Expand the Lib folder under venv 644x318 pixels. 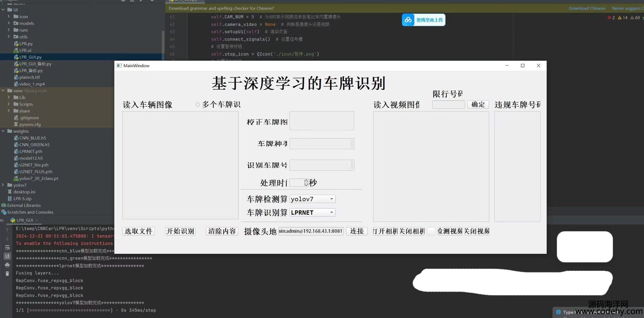(9, 97)
